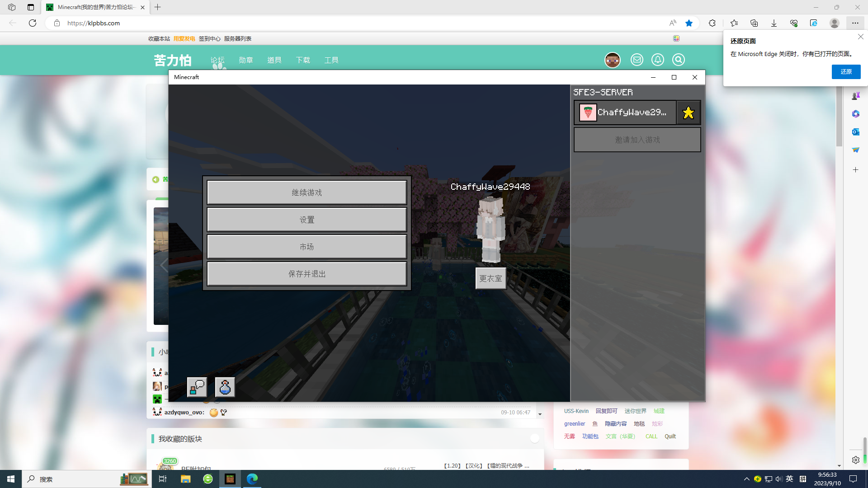Screen dimensions: 868x488
Task: Open Outlook in the Edge sidebar
Action: click(855, 132)
